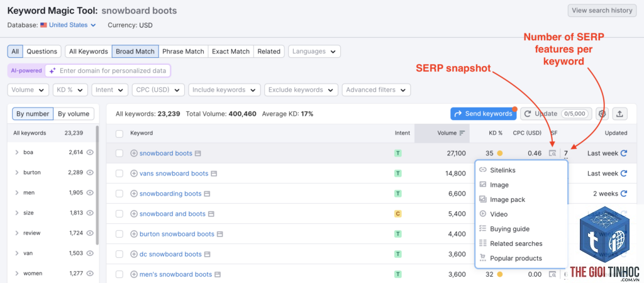Open the CPC (USD) filter dropdown
Image resolution: width=644 pixels, height=283 pixels.
tap(158, 90)
